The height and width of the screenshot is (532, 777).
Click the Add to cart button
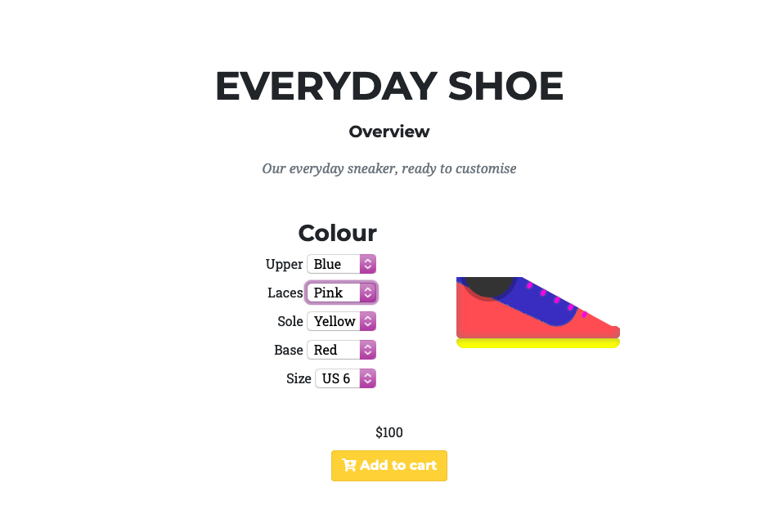[389, 466]
